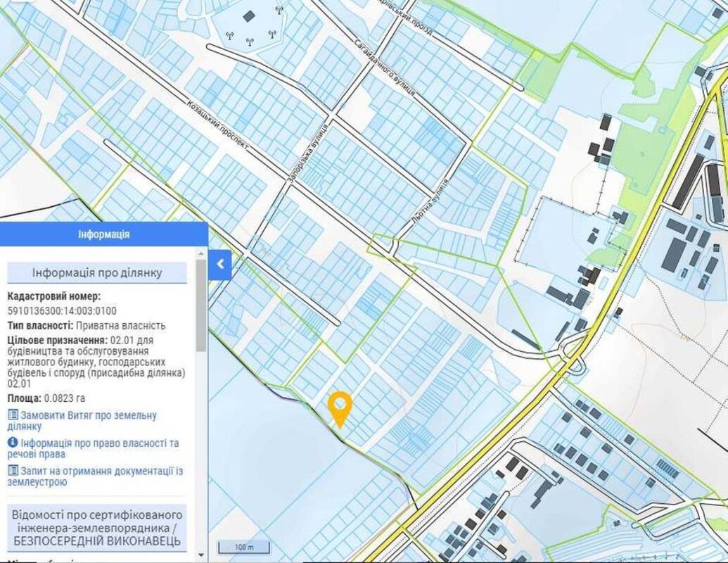
Task: Toggle the Інформація про ділянку section header
Action: pos(97,273)
